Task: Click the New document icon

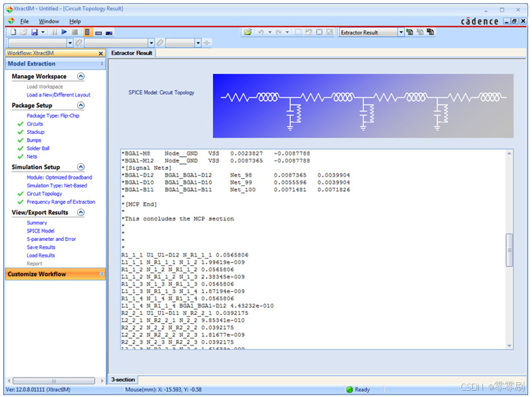Action: click(13, 32)
